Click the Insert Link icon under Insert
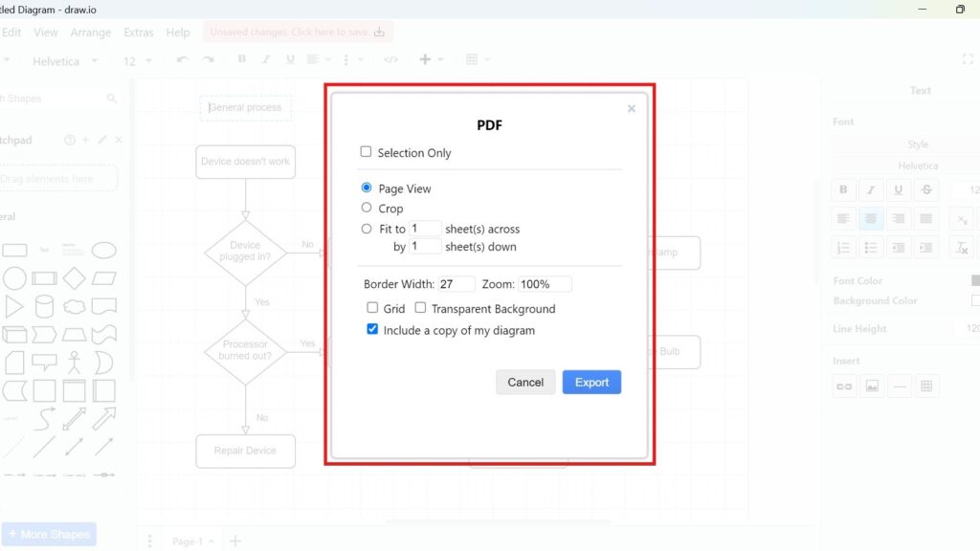 [844, 386]
